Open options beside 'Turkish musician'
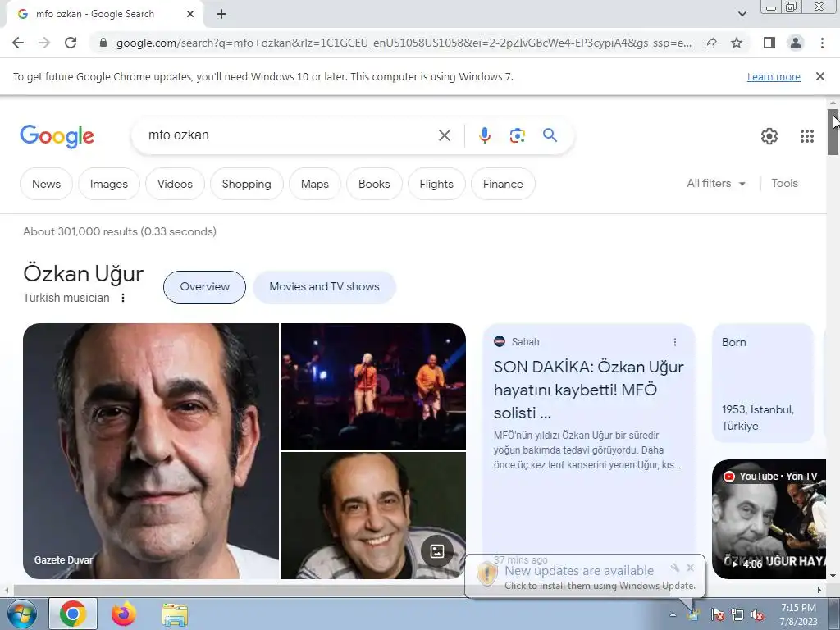840x630 pixels. (123, 298)
